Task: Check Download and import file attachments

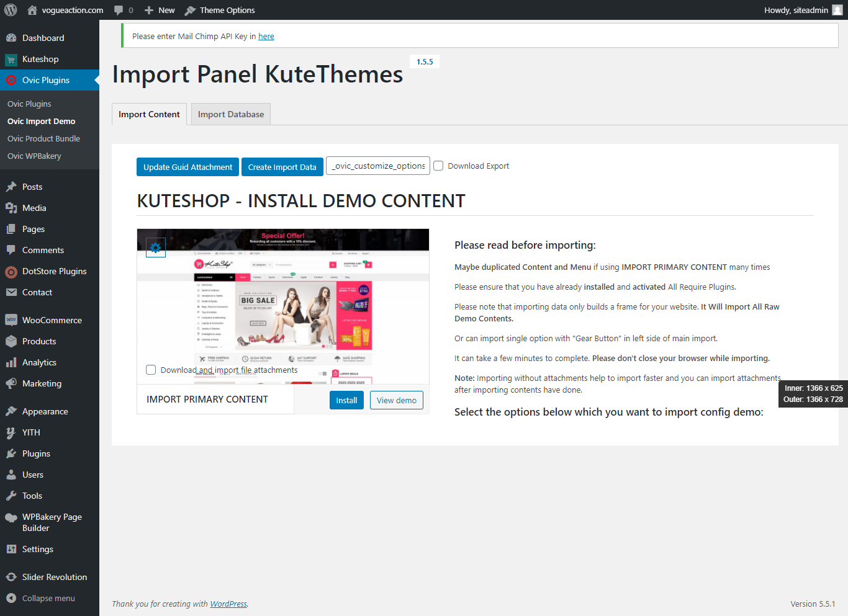Action: coord(151,370)
